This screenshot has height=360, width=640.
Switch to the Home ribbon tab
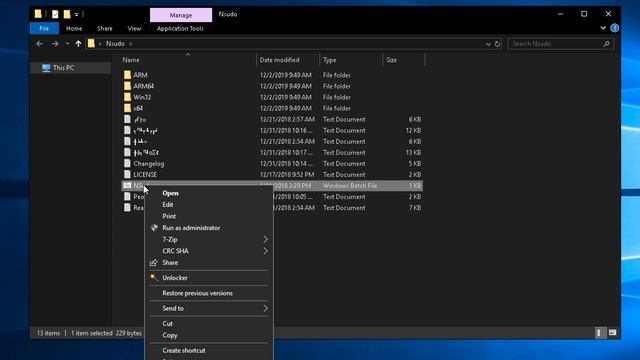coord(74,29)
